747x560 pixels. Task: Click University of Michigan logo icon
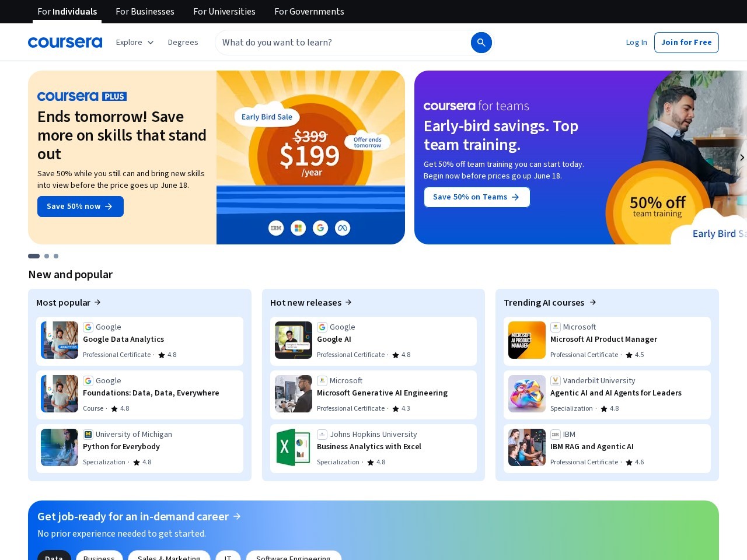(88, 435)
